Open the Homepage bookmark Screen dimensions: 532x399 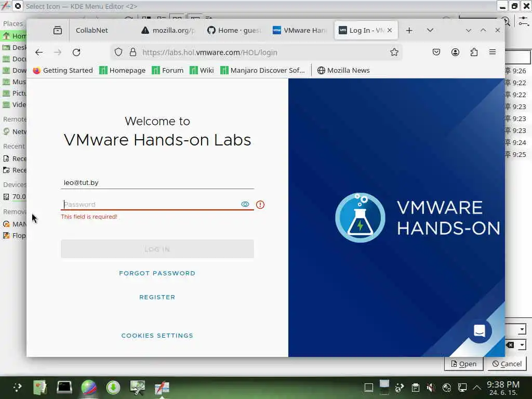coord(123,70)
